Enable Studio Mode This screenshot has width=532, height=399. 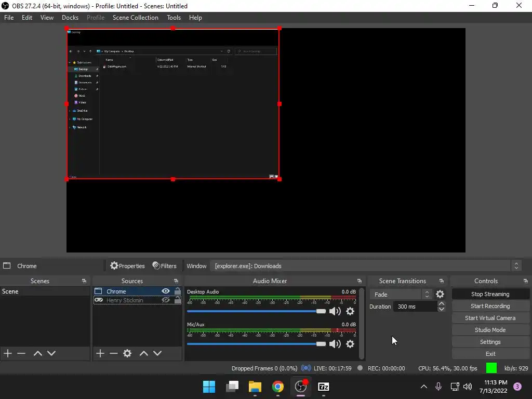tap(490, 330)
